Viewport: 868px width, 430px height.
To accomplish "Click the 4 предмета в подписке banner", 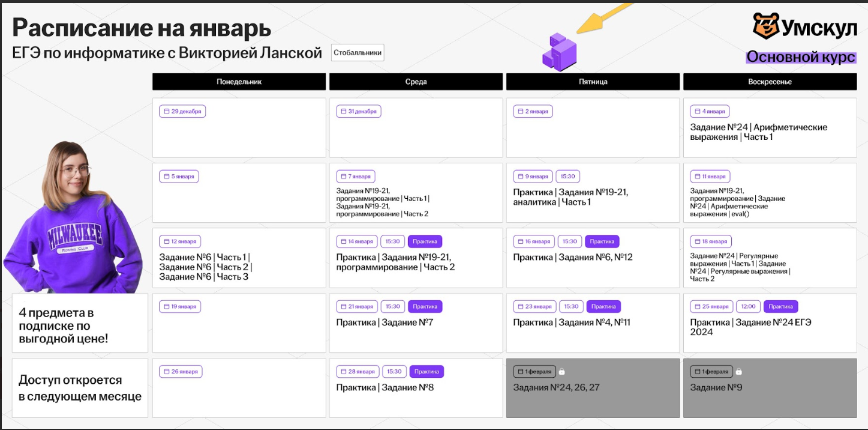I will point(80,326).
